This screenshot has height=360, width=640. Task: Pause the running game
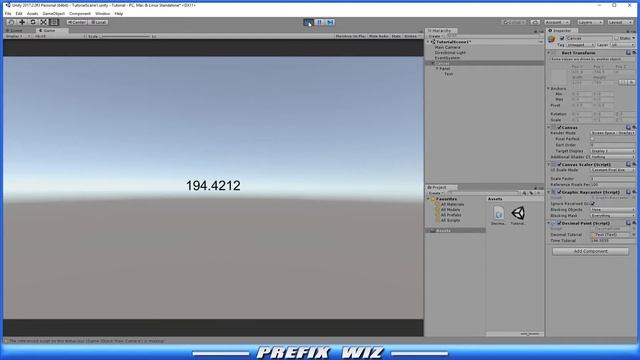click(319, 22)
